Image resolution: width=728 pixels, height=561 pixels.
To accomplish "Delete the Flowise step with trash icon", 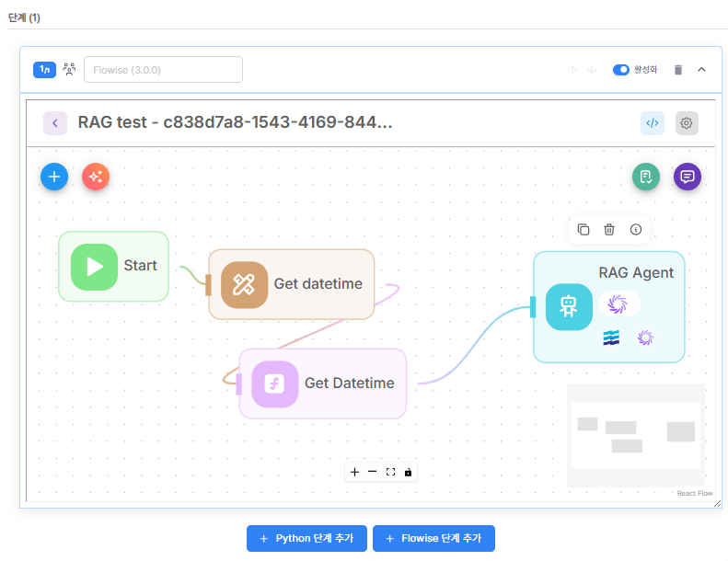I will click(678, 70).
